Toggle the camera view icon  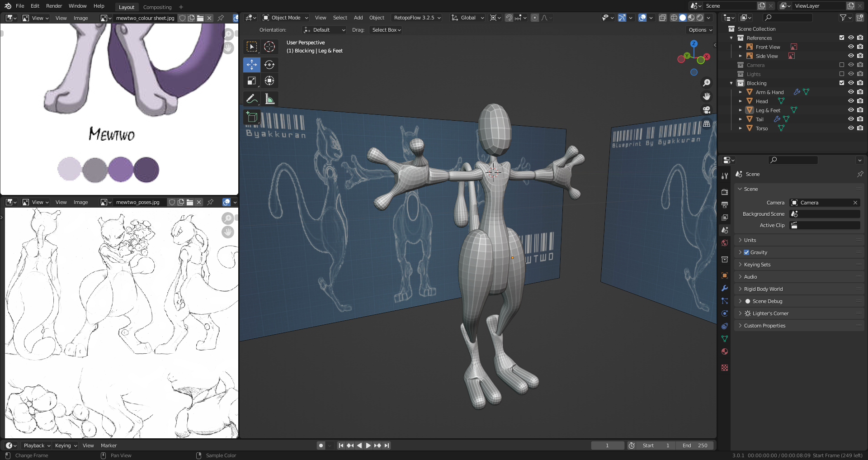[x=706, y=110]
